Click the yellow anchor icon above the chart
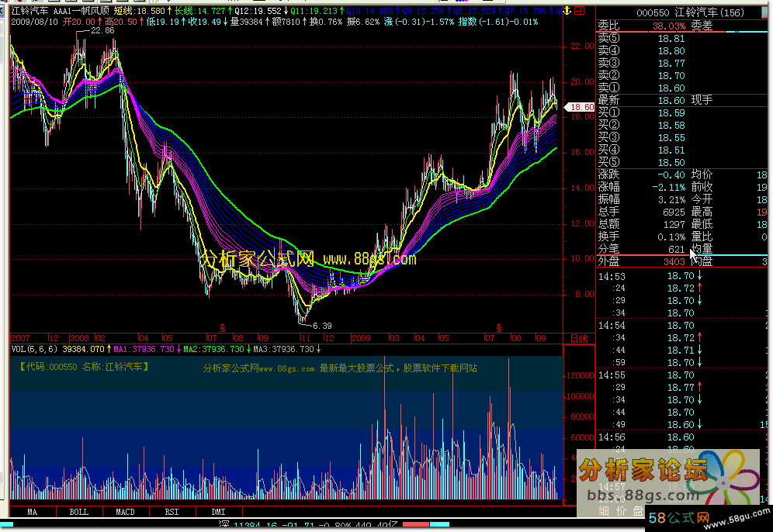773x532 pixels. tap(567, 10)
